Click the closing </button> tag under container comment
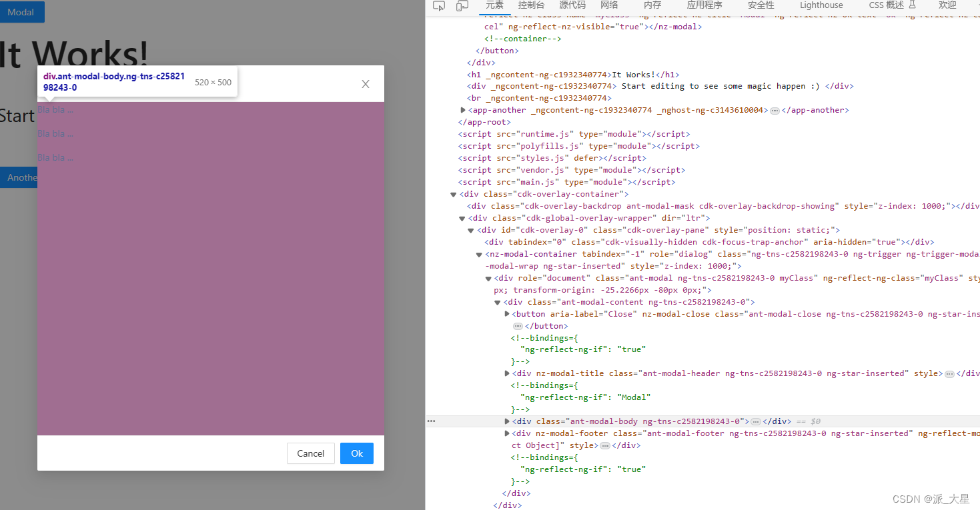 [497, 51]
